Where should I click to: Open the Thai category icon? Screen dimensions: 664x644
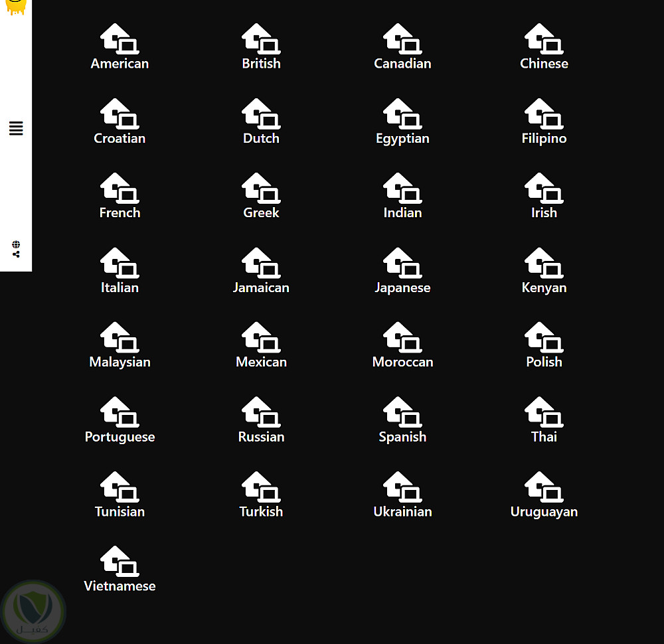tap(544, 412)
